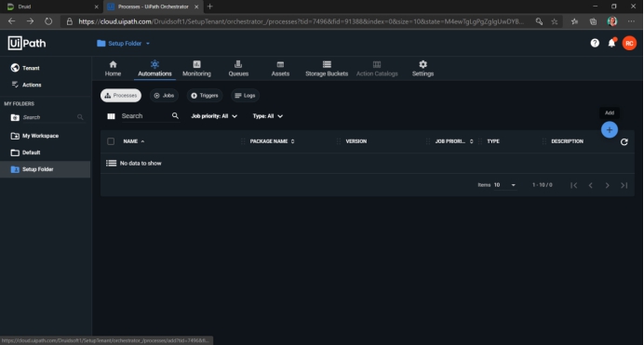The image size is (644, 345).
Task: Switch to the Triggers pill
Action: click(205, 96)
